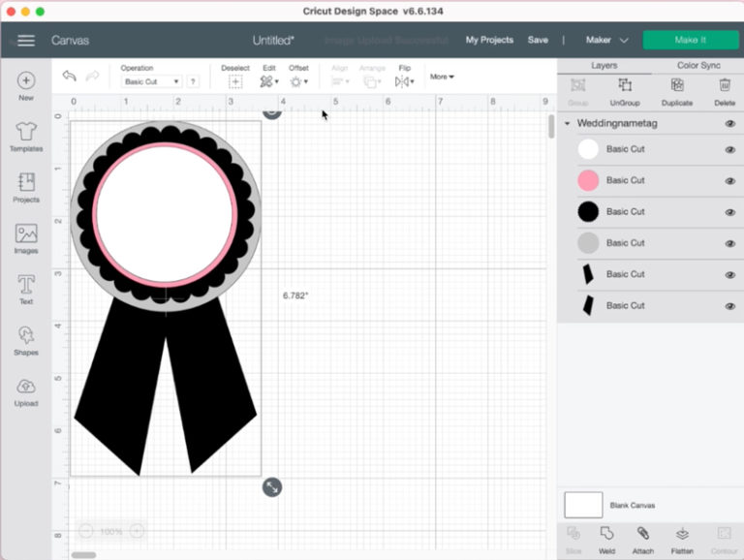Open the Images library

click(x=26, y=237)
